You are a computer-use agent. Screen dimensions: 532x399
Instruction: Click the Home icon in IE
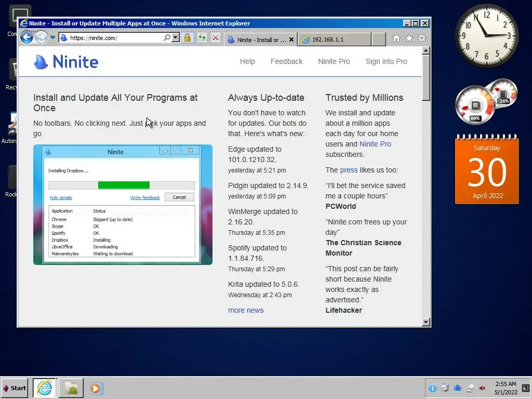click(x=396, y=38)
